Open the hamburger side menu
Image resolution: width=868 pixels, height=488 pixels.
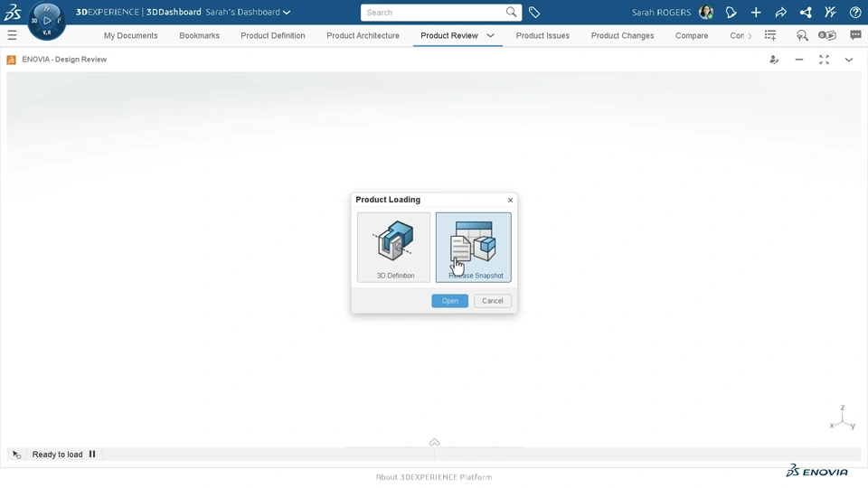point(12,35)
